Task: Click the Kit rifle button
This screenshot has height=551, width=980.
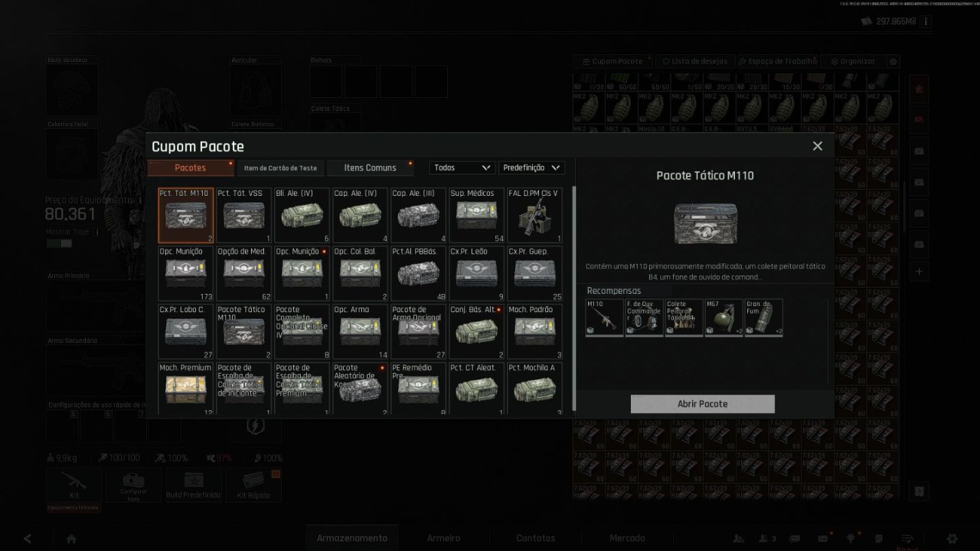Action: point(74,484)
